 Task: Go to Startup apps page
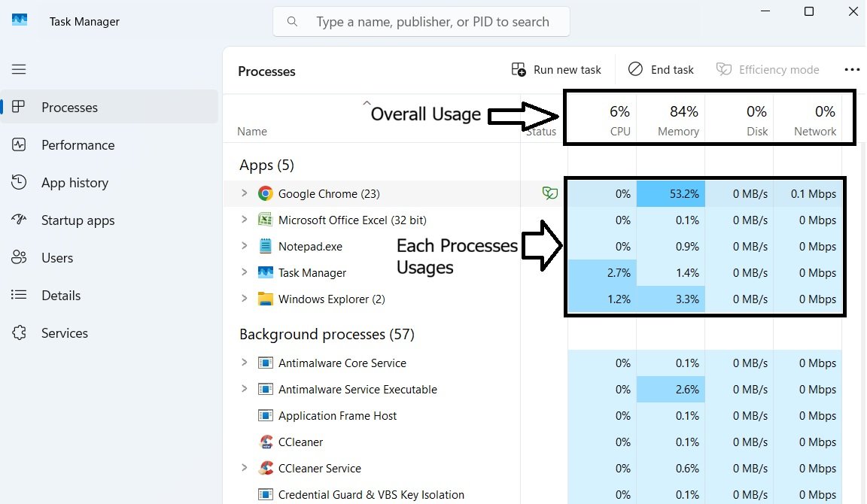click(x=109, y=220)
